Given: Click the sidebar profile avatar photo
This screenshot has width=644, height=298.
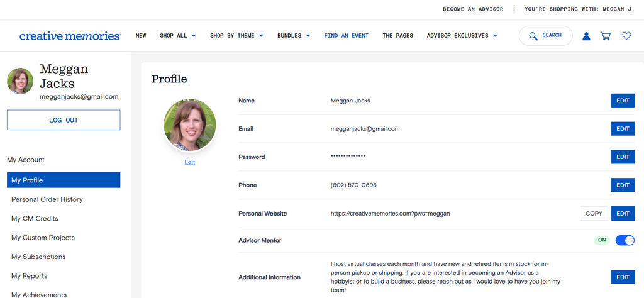Looking at the screenshot, I should [20, 81].
